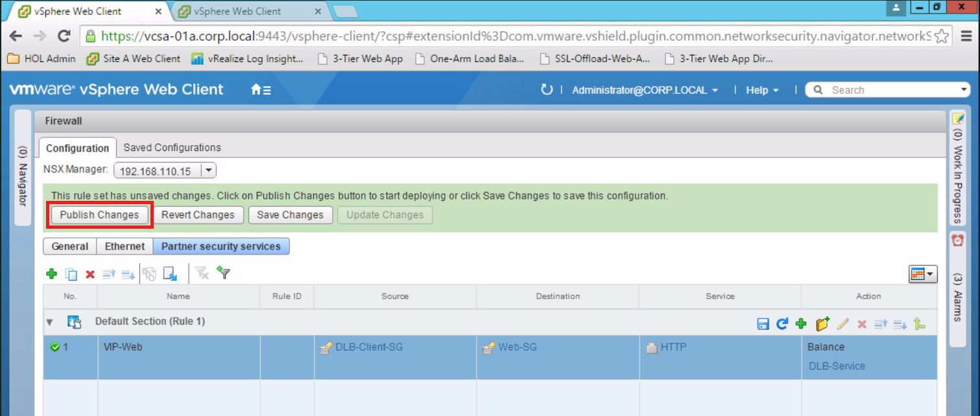Viewport: 980px width, 416px height.
Task: Click the HTTP service link
Action: click(673, 347)
